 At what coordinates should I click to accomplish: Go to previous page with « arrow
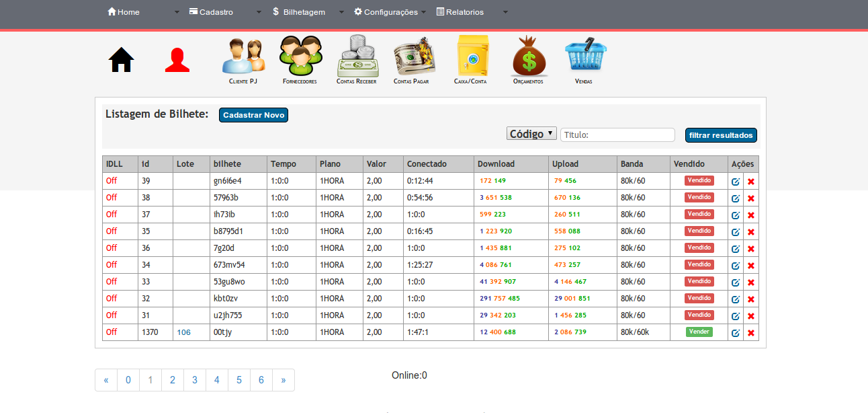(x=106, y=380)
